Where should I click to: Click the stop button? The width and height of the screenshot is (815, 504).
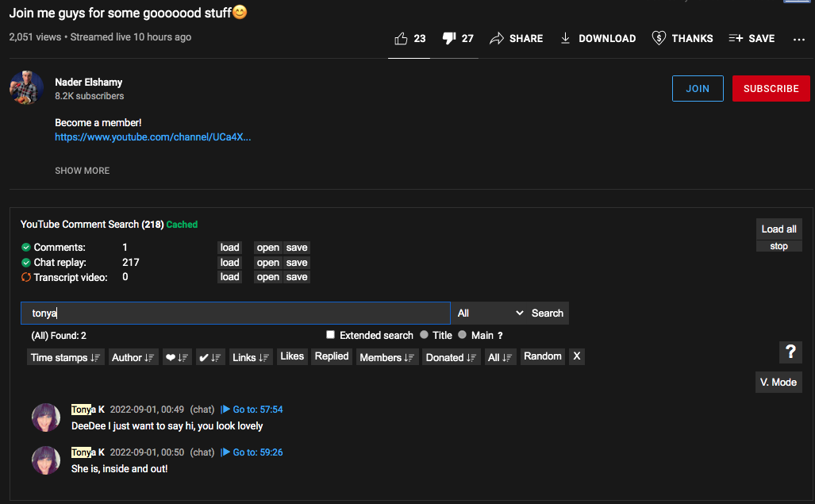(x=778, y=246)
